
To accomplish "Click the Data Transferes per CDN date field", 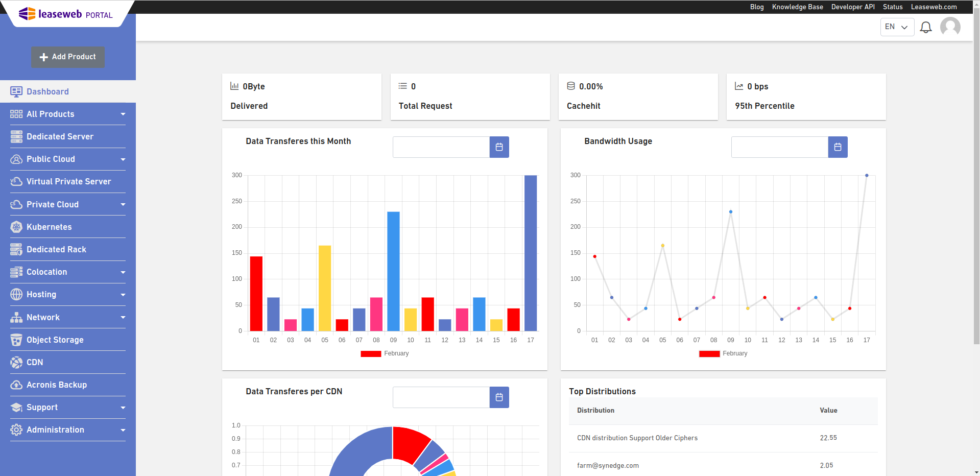I will [x=440, y=397].
